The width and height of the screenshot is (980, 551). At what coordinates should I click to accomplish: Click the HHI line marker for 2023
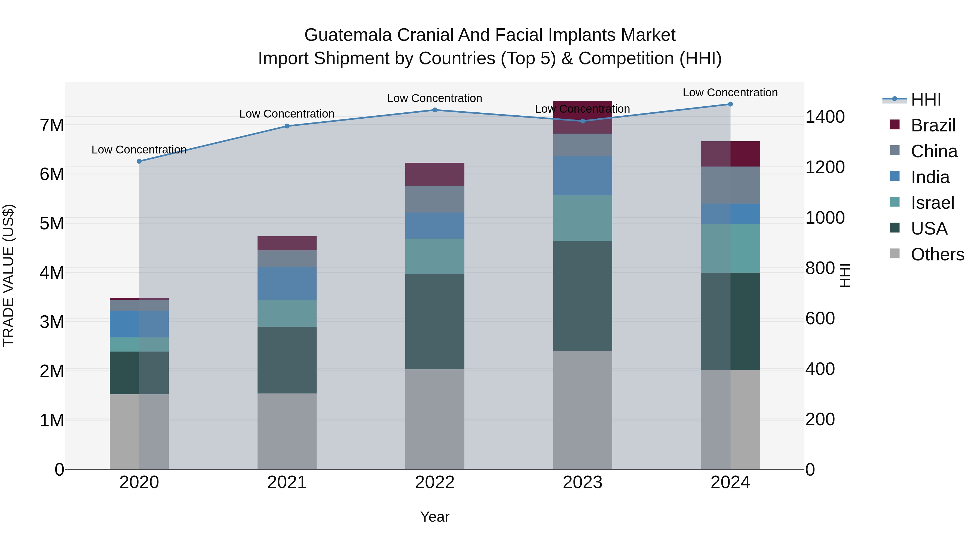[x=583, y=121]
